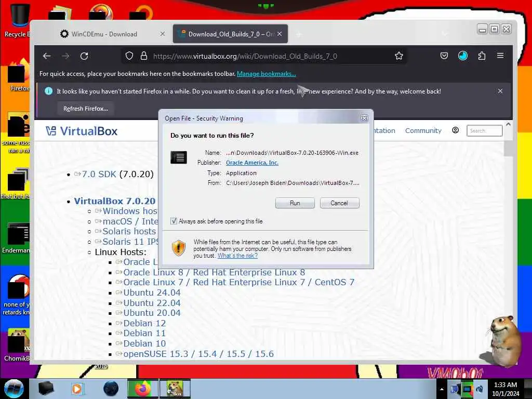The height and width of the screenshot is (399, 532).
Task: Open the Firefox hamburger menu
Action: pyautogui.click(x=500, y=56)
